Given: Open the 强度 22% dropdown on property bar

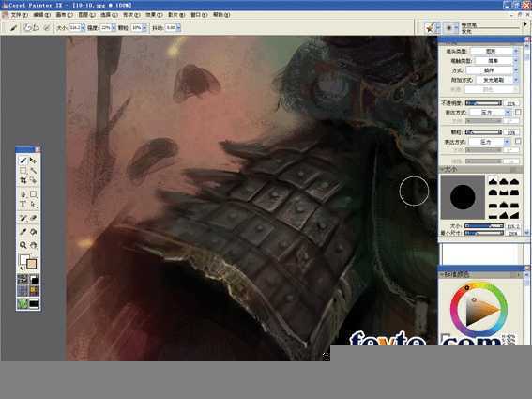Looking at the screenshot, I should tap(114, 28).
